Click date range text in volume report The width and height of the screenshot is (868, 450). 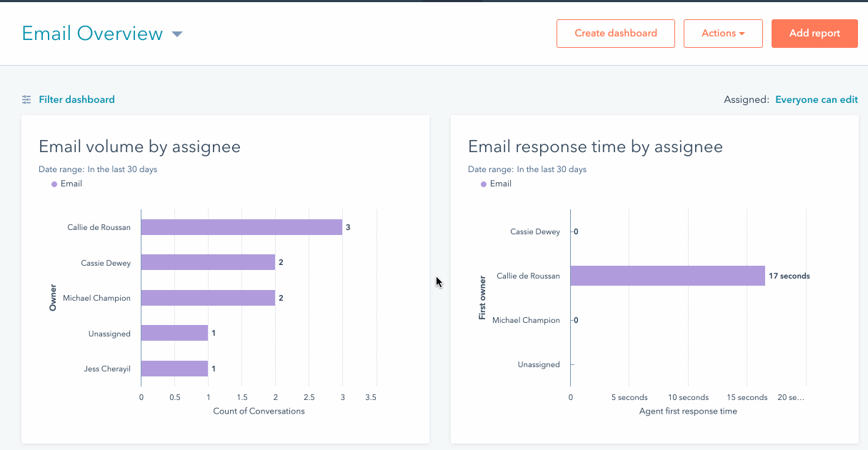pyautogui.click(x=98, y=170)
